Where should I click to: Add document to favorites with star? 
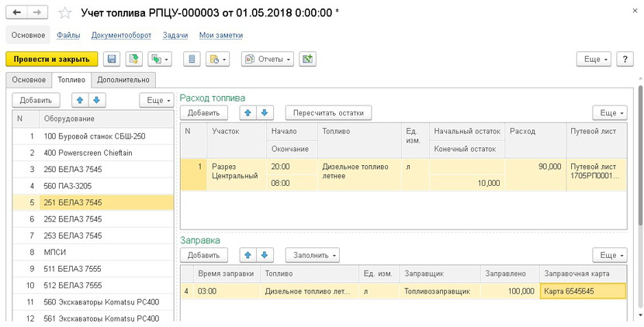(65, 13)
